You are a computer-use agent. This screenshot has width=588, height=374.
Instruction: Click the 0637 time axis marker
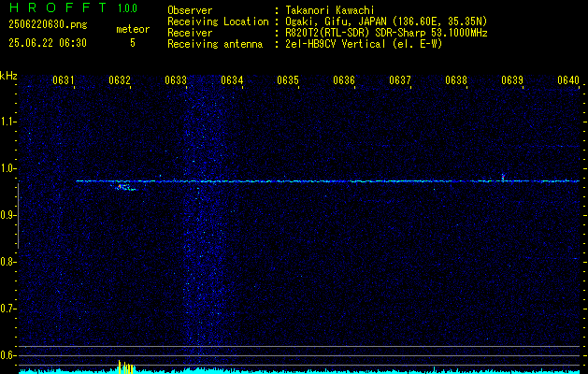point(400,79)
